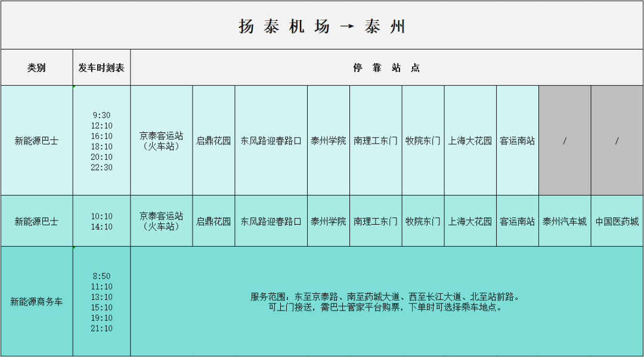Select the 牧院东门 stop cell
This screenshot has height=357, width=644.
click(422, 141)
